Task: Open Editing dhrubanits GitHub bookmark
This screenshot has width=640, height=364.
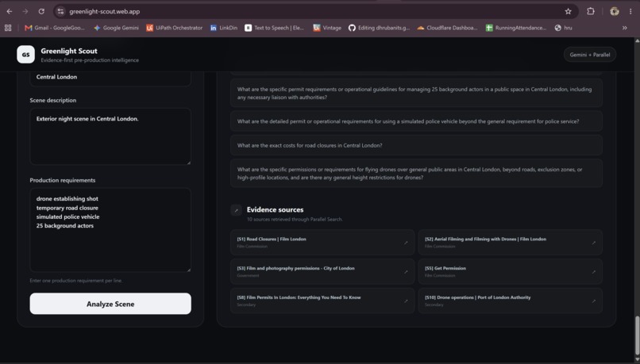Action: pos(379,28)
